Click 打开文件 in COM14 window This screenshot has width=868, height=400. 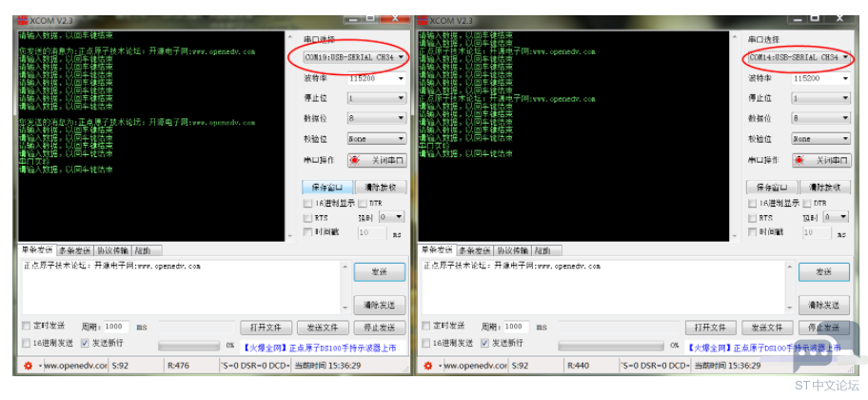[711, 328]
